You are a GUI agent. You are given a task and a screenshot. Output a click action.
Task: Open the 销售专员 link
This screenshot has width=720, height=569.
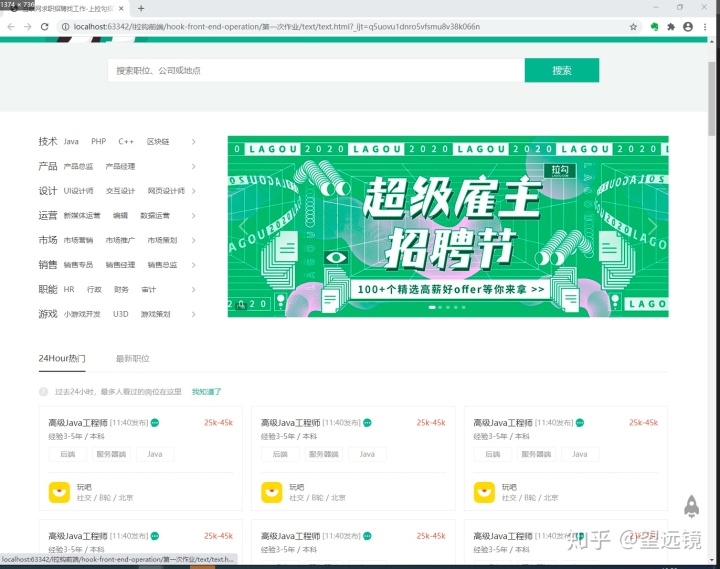pos(78,265)
